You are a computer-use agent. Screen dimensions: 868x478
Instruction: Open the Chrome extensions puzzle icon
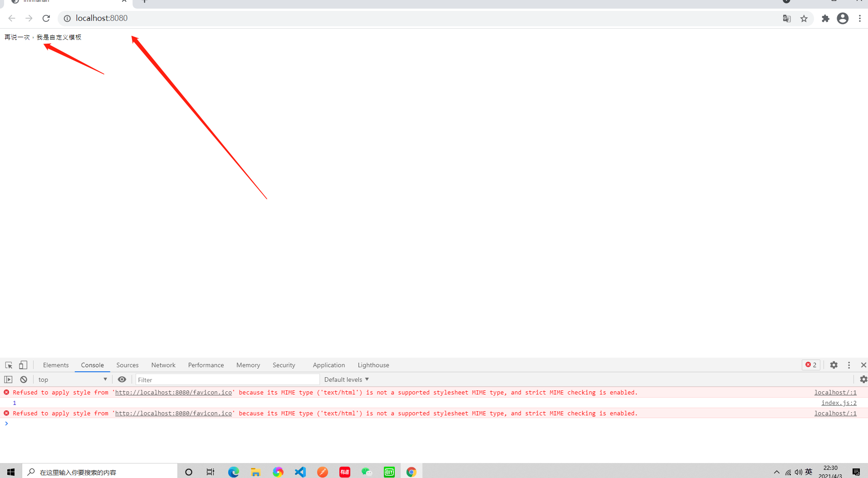(825, 18)
